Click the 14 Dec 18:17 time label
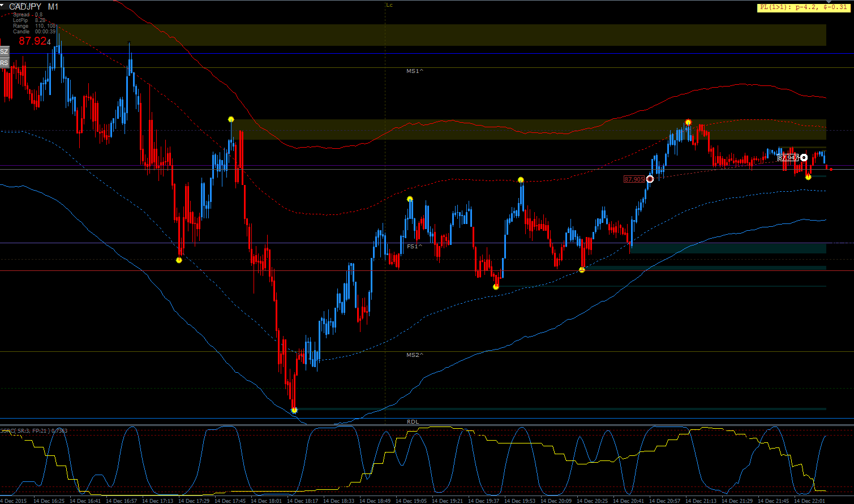854x504 pixels. tap(303, 501)
